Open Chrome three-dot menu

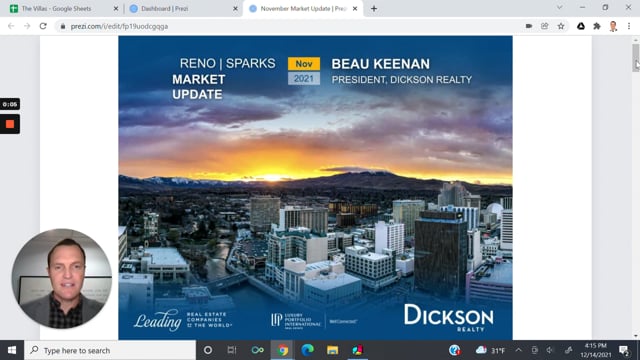(x=629, y=26)
